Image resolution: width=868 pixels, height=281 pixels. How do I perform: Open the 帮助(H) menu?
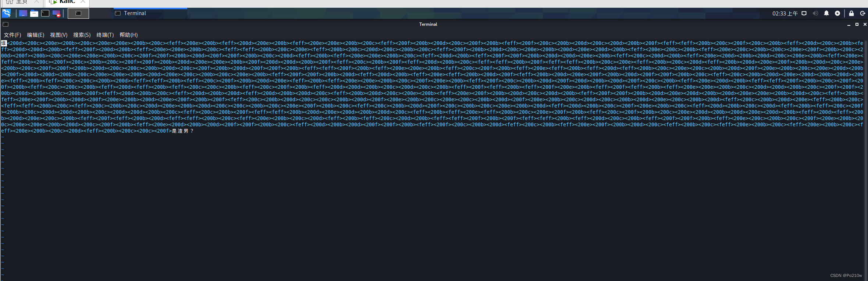click(129, 35)
